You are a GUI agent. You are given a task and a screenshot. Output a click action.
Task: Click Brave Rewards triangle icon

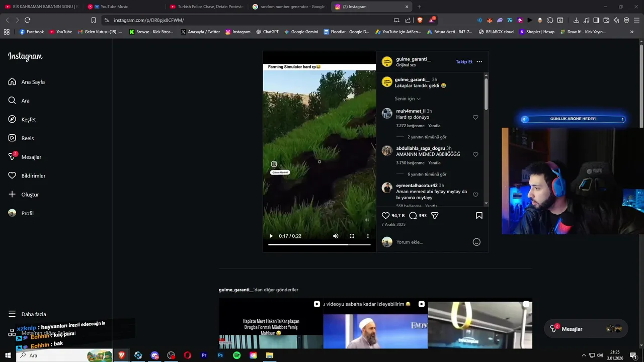pyautogui.click(x=432, y=20)
